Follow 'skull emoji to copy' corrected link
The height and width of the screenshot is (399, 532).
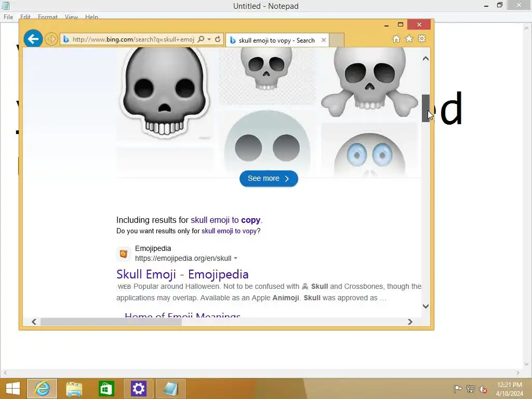click(225, 220)
